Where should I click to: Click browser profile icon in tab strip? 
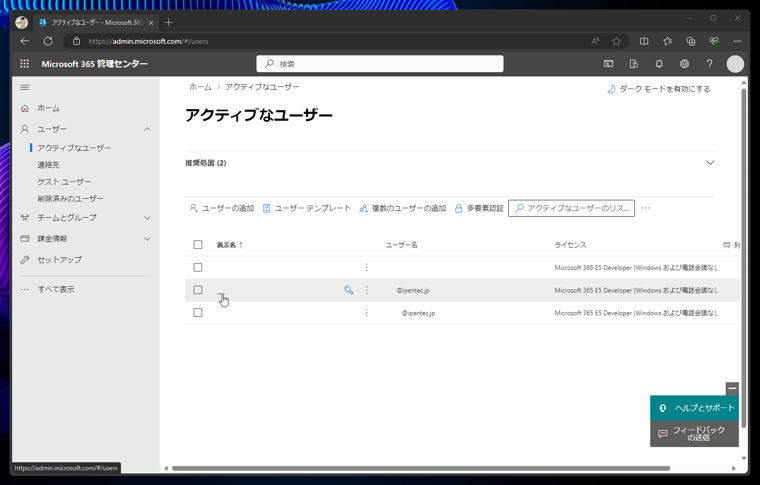[x=21, y=22]
